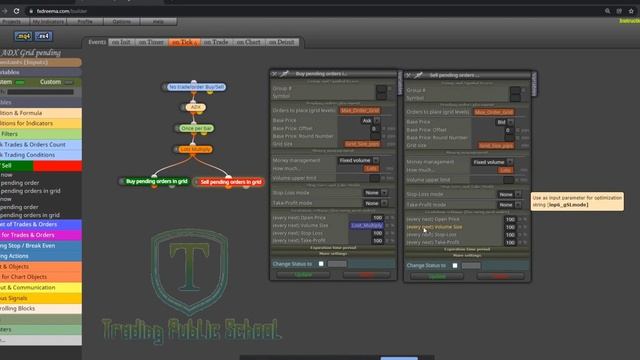
Task: Select green 'Buy pending orders in grid' block
Action: 156,181
